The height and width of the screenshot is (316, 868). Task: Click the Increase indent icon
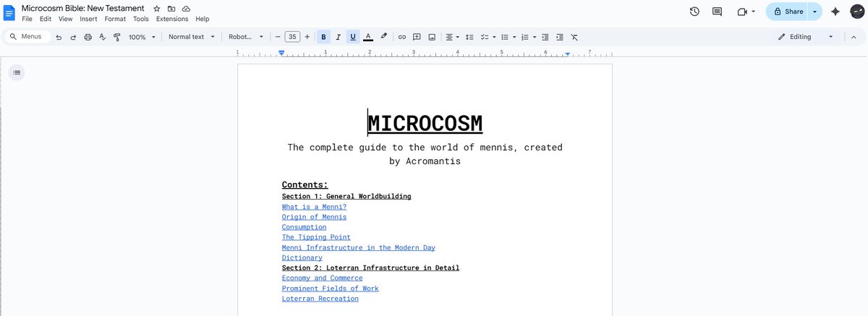click(560, 37)
